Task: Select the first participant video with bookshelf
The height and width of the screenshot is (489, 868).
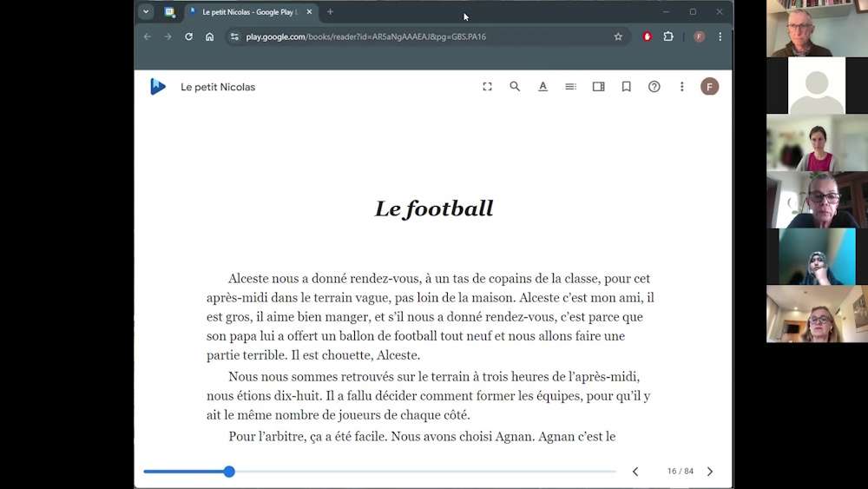Action: (x=817, y=29)
